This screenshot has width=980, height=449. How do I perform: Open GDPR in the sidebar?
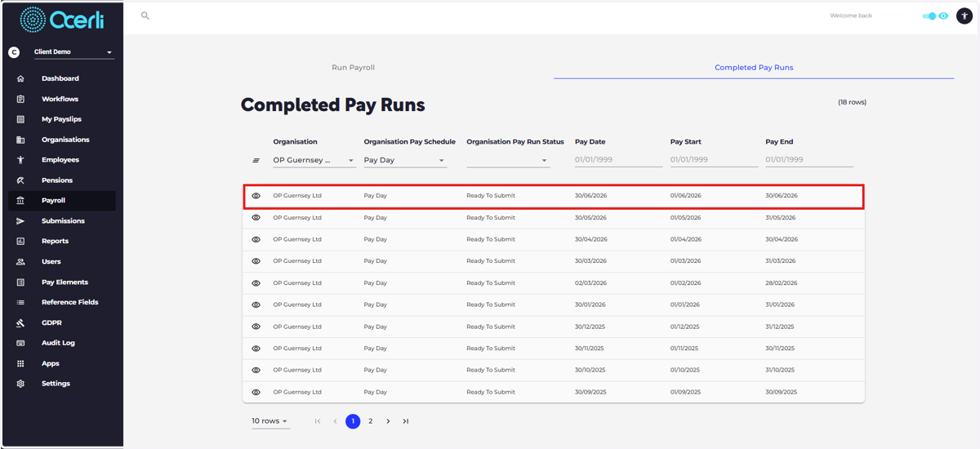click(51, 322)
